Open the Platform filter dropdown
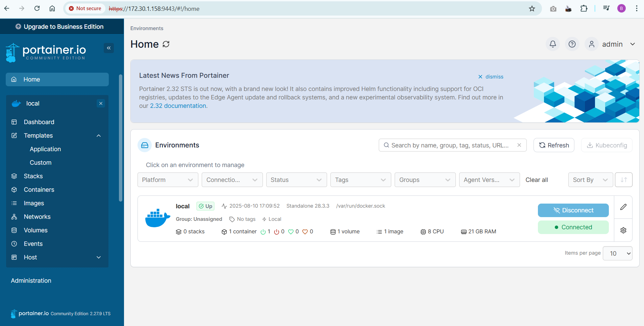The height and width of the screenshot is (326, 644). click(168, 180)
